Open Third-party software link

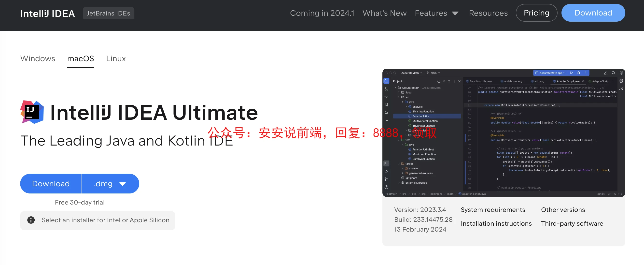[572, 223]
